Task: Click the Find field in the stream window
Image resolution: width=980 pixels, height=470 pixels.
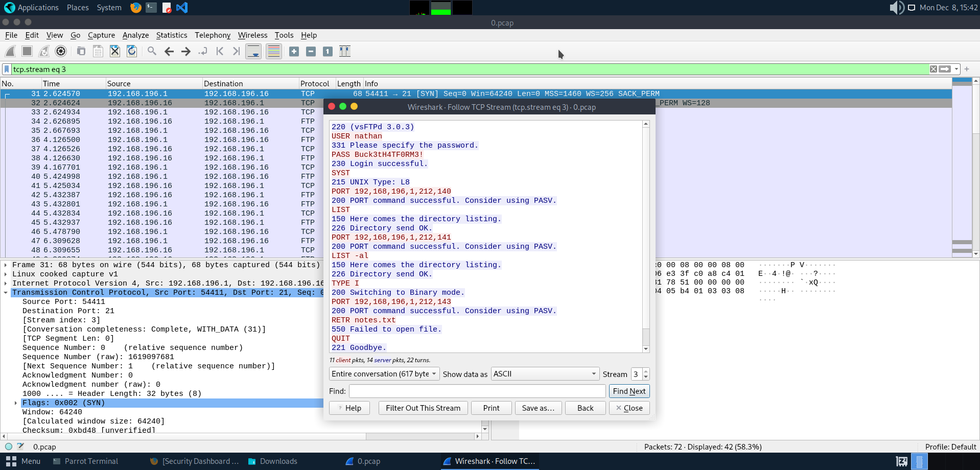Action: click(x=476, y=391)
